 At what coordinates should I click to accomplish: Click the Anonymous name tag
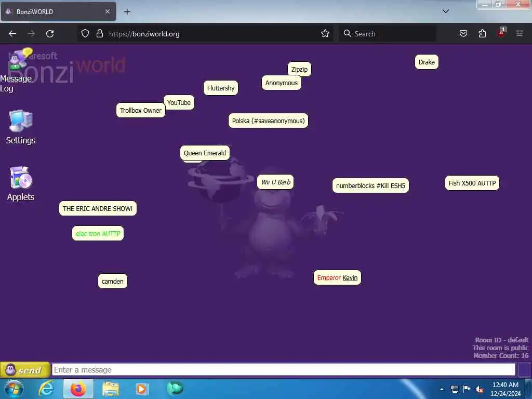pyautogui.click(x=281, y=83)
